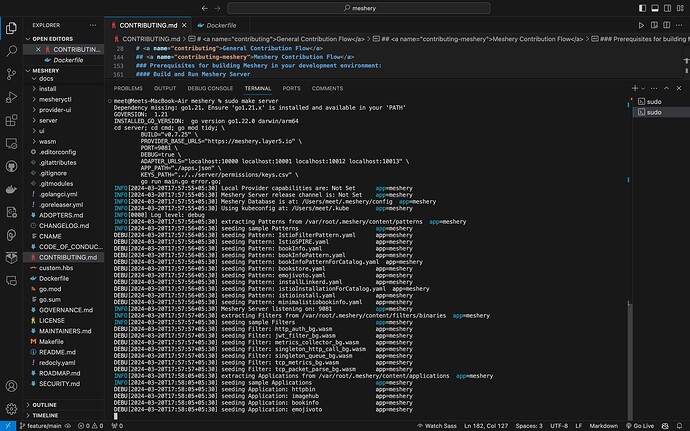
Task: Open editor More Actions ellipsis
Action: pyautogui.click(x=679, y=25)
